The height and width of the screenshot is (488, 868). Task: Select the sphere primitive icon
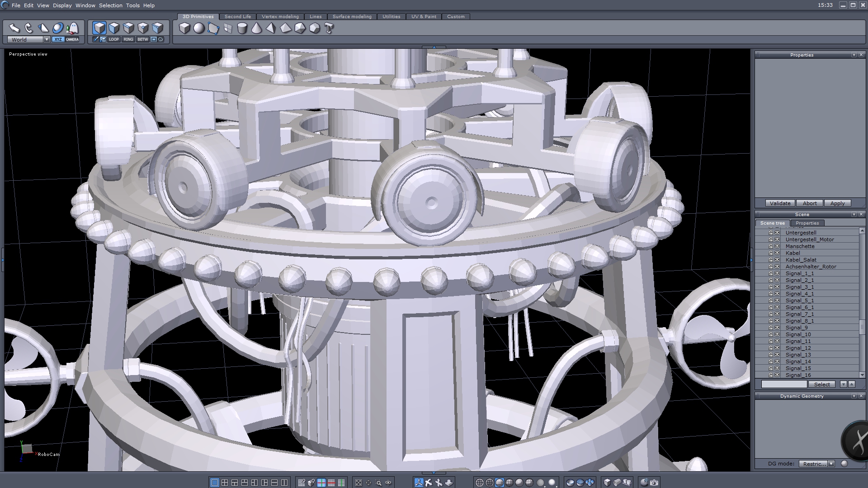[x=199, y=28]
